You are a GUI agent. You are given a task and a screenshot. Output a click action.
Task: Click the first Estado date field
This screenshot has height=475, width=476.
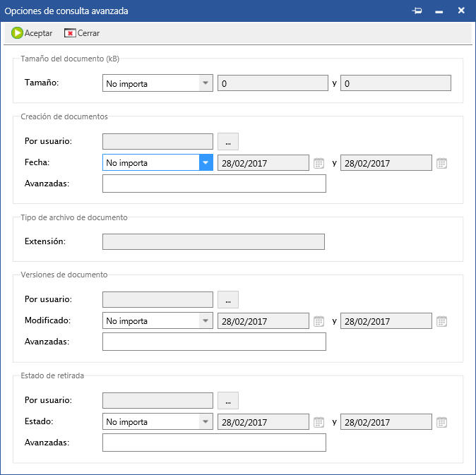263,422
